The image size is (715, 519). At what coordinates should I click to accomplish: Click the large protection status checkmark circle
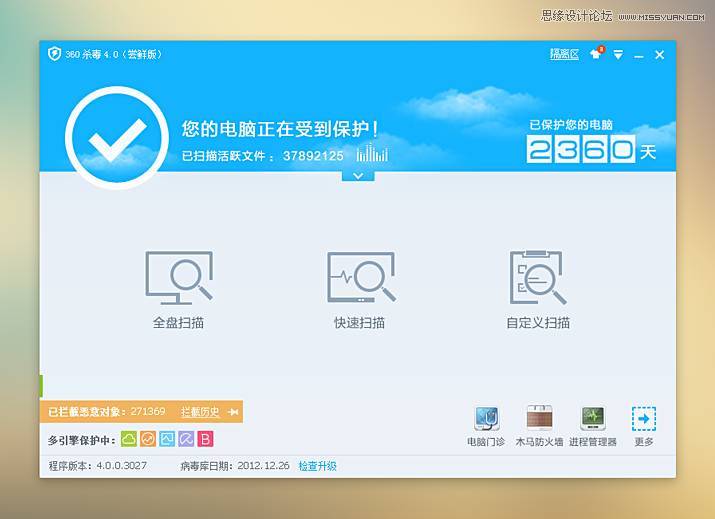(x=117, y=138)
